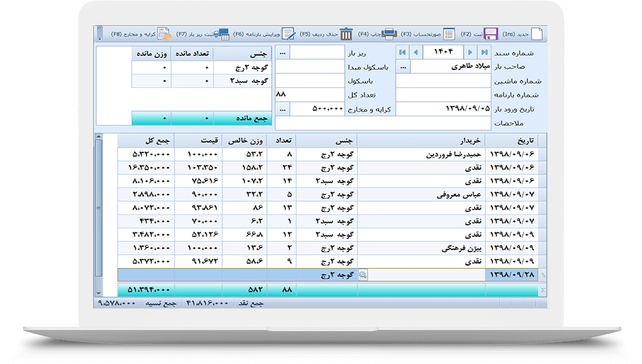642x364 pixels.
Task: Click the table's vertical scrollbar down arrow
Action: pyautogui.click(x=99, y=291)
